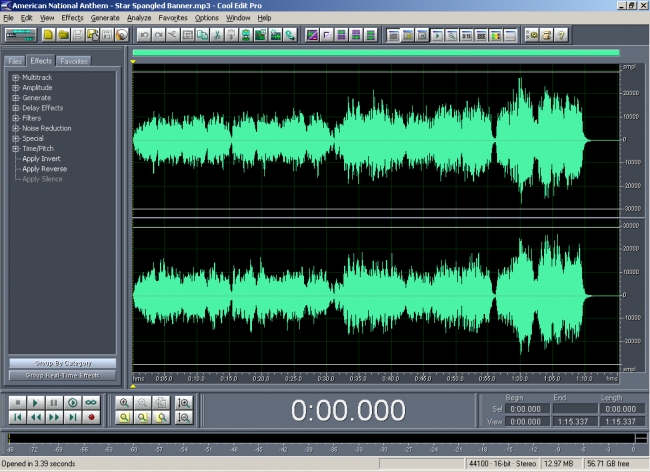Open the Analyze menu
650x472 pixels.
(x=140, y=18)
